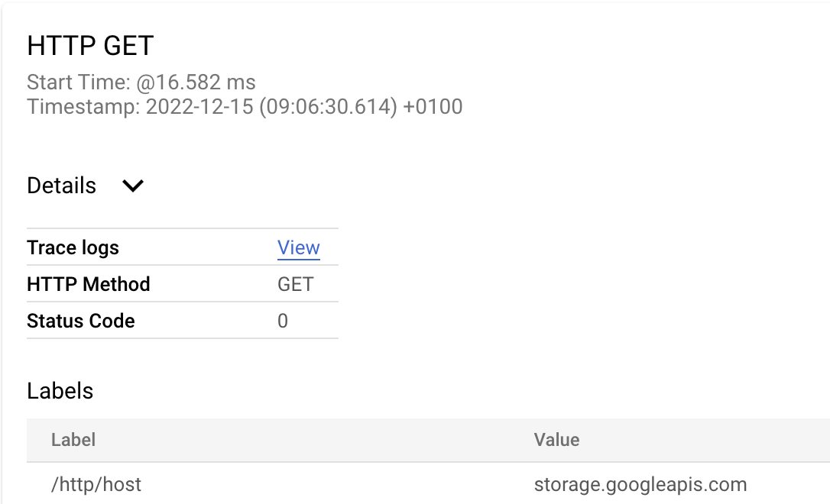Select the /http/host label entry
830x504 pixels.
click(x=96, y=484)
